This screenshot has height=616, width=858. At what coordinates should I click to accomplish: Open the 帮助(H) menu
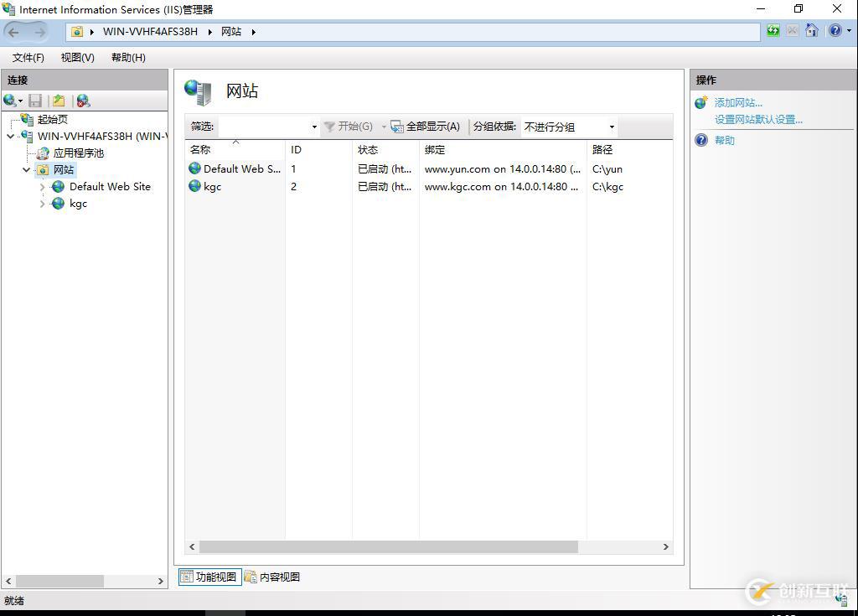coord(128,58)
